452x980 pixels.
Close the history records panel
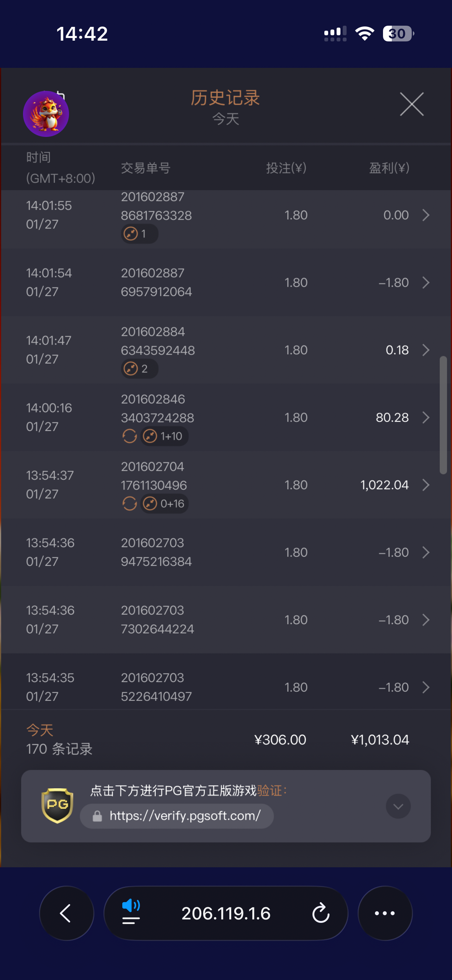pos(412,104)
